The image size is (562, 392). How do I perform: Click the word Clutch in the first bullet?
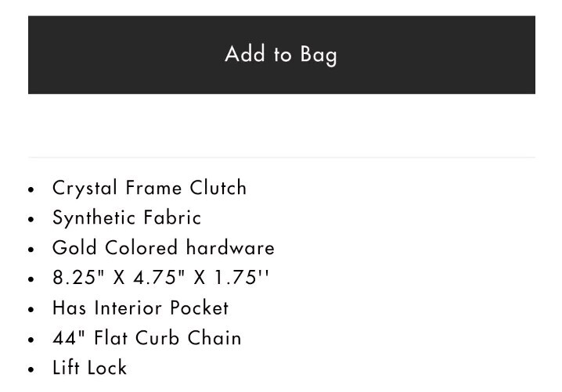point(218,188)
